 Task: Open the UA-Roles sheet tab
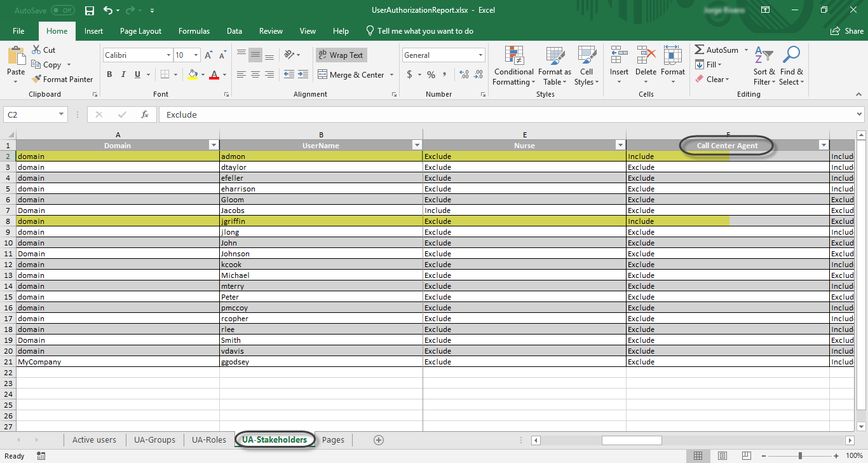coord(209,439)
